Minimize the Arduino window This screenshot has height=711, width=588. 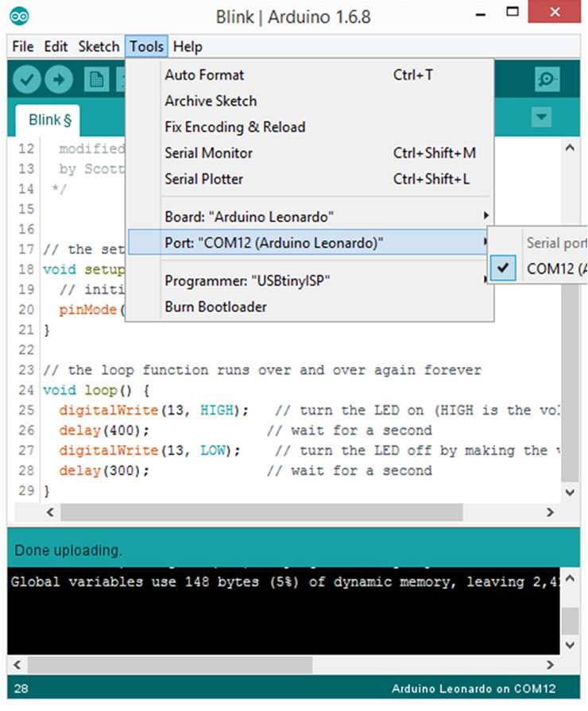coord(481,14)
